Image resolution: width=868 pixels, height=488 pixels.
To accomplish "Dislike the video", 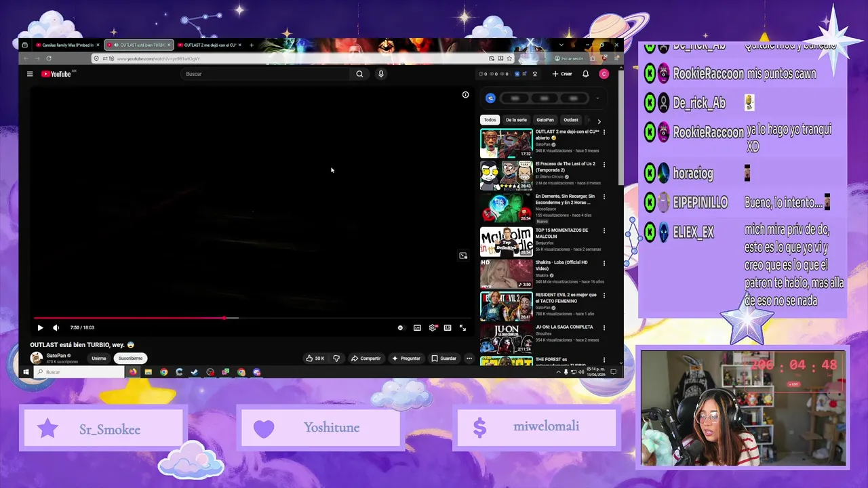I will (336, 358).
